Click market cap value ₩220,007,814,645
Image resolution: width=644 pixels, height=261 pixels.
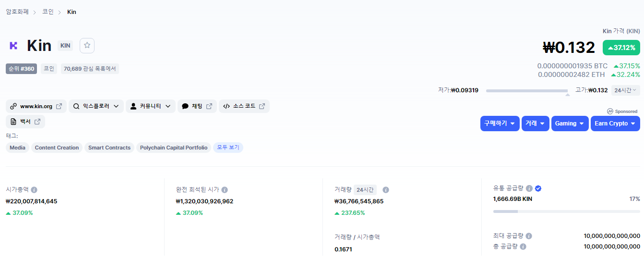click(x=32, y=201)
